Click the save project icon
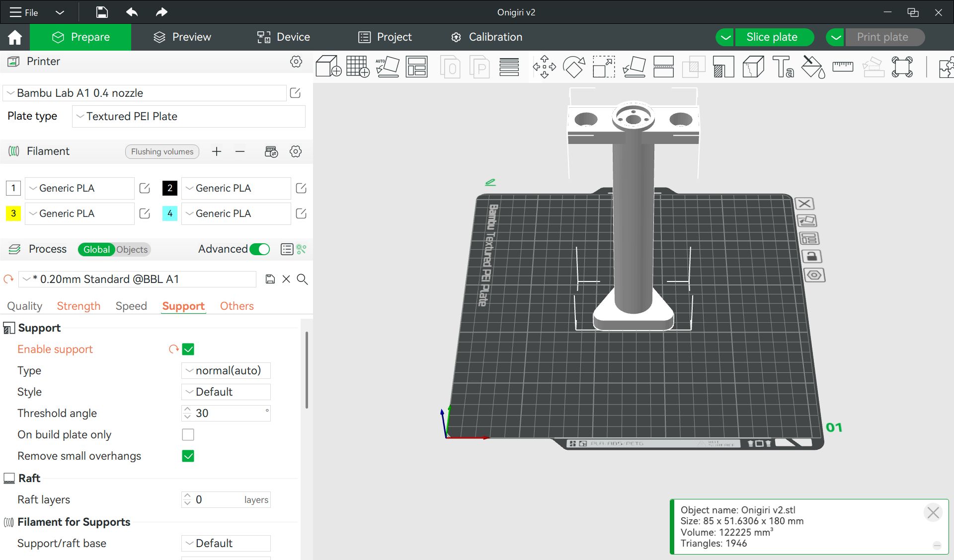 [102, 12]
